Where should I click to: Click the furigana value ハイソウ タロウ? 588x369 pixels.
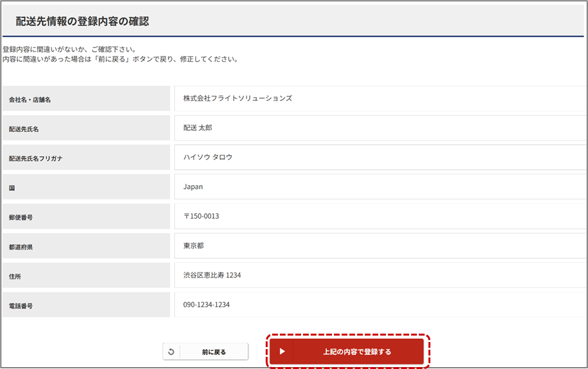coord(208,157)
